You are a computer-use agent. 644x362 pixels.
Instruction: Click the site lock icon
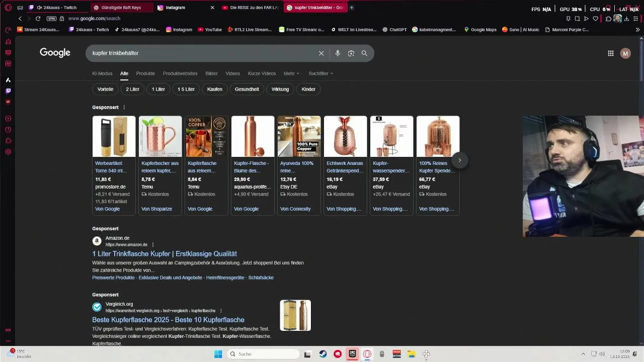62,19
